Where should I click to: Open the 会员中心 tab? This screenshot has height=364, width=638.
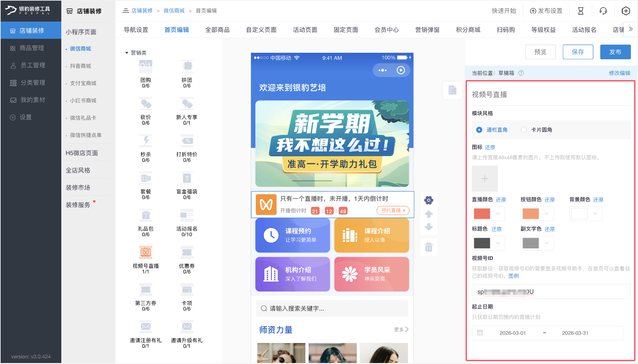click(x=386, y=30)
